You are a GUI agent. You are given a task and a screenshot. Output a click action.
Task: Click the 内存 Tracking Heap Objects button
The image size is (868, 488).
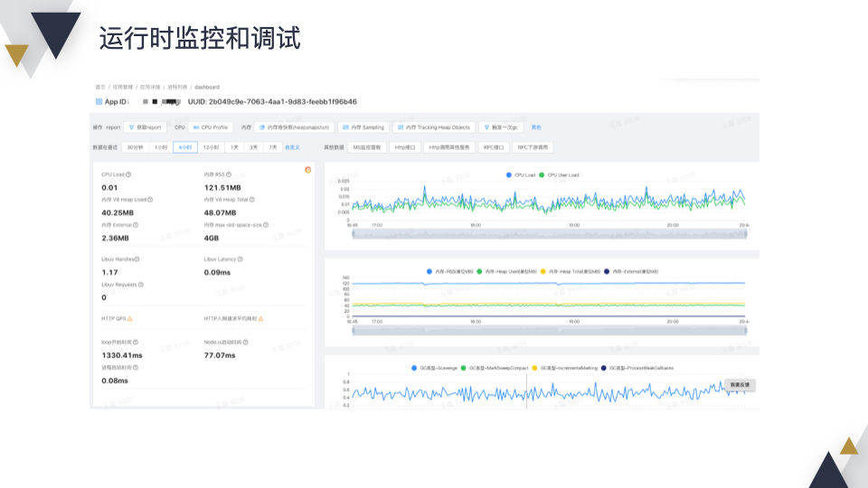point(434,127)
